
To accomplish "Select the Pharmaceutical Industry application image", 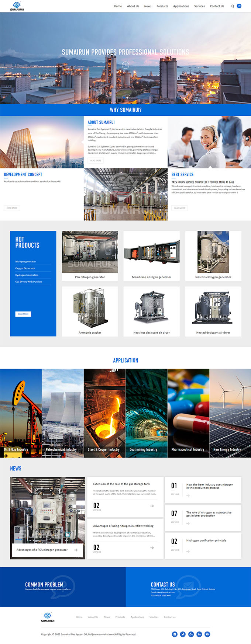I will (188, 413).
